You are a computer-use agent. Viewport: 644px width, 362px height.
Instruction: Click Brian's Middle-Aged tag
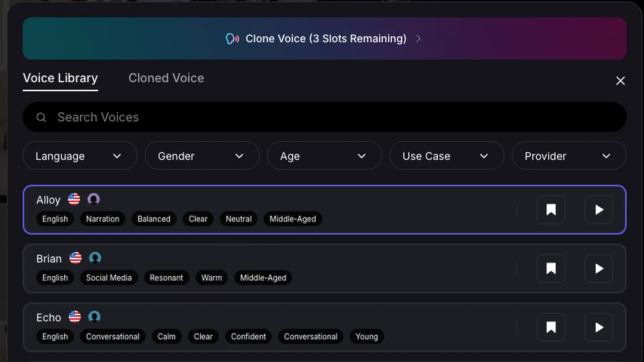tap(263, 278)
